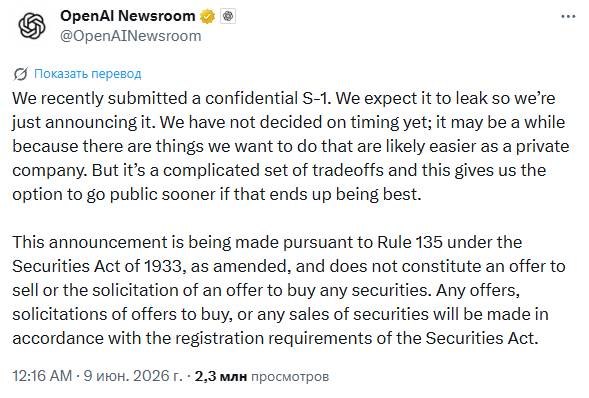This screenshot has height=398, width=589.
Task: Click the gold verified checkmark badge
Action: (207, 17)
